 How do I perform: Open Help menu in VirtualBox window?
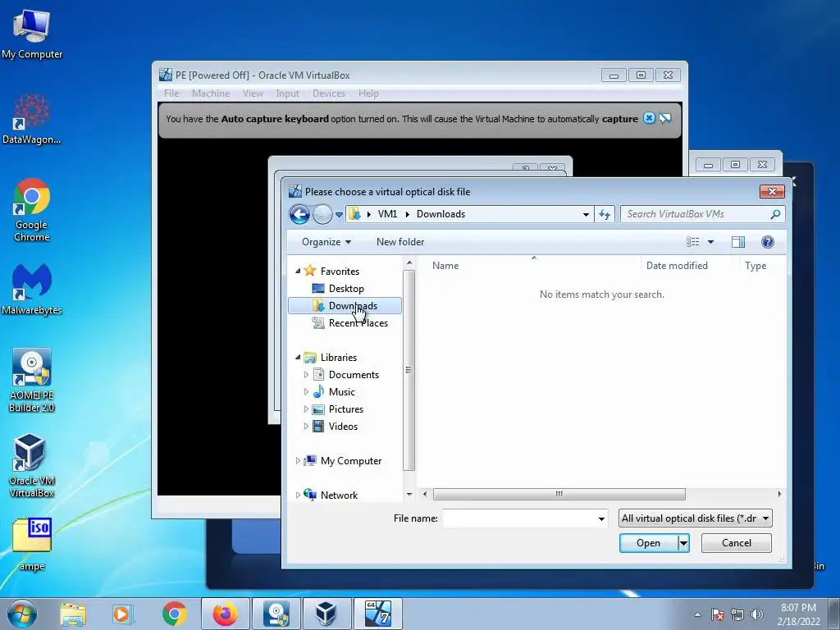(368, 94)
